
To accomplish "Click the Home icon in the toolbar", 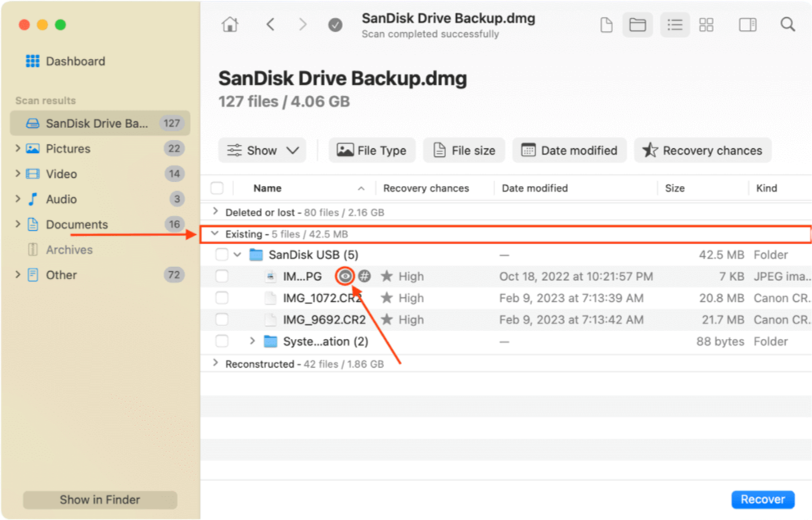I will point(230,25).
